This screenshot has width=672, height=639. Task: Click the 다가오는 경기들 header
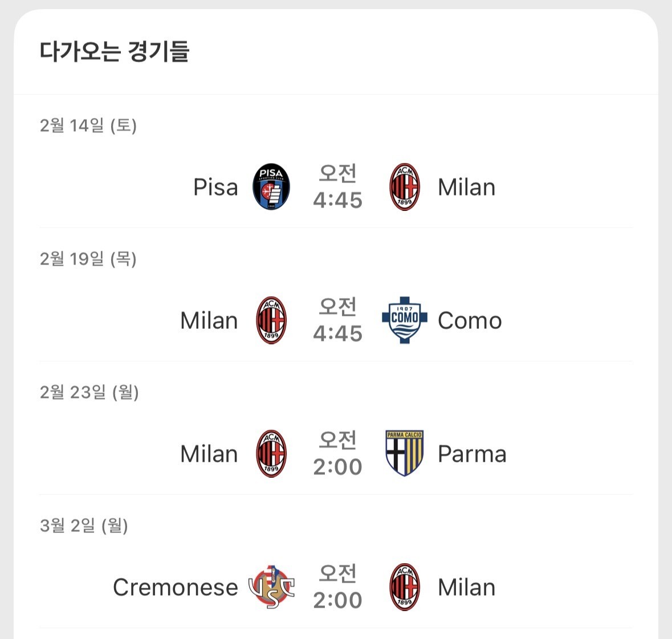115,51
